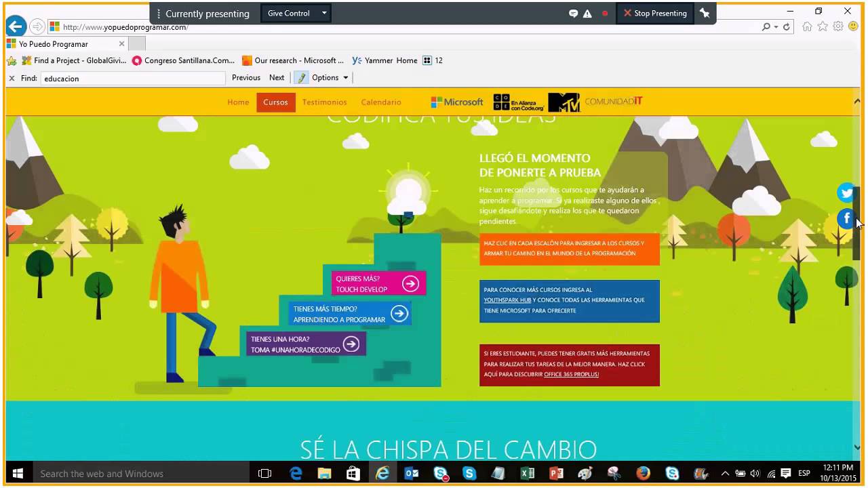Click ComunidadIT logo link

point(613,102)
